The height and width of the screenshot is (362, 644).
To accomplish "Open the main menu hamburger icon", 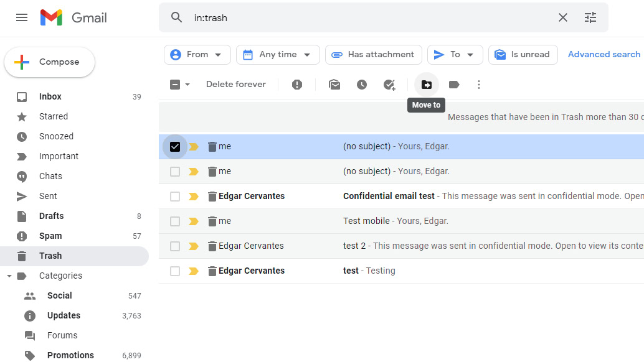I will tap(22, 17).
